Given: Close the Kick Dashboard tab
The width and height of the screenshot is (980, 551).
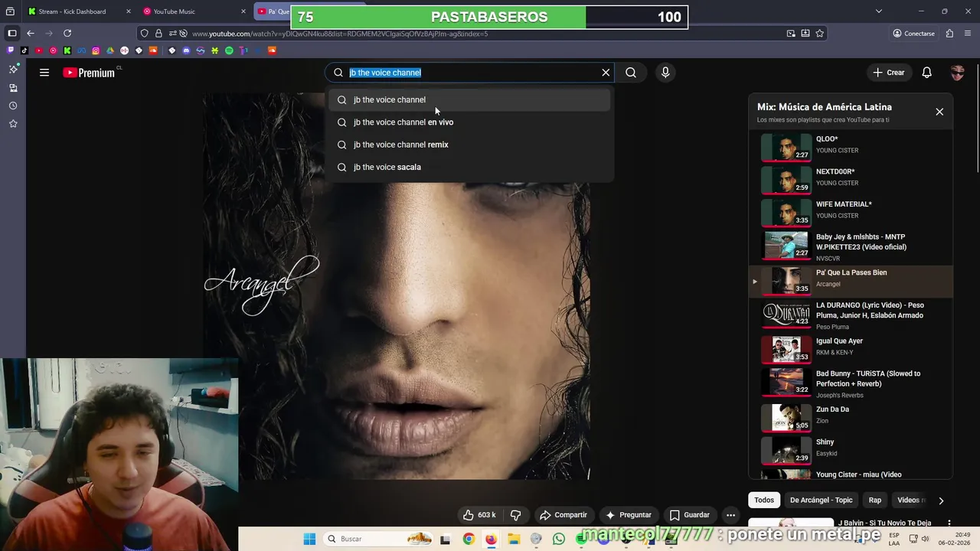Looking at the screenshot, I should pos(128,11).
